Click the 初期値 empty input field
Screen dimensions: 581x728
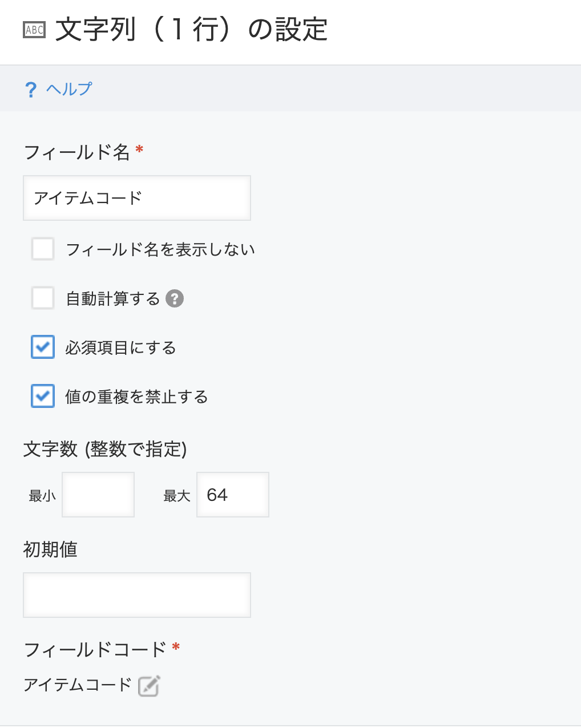[x=137, y=595]
